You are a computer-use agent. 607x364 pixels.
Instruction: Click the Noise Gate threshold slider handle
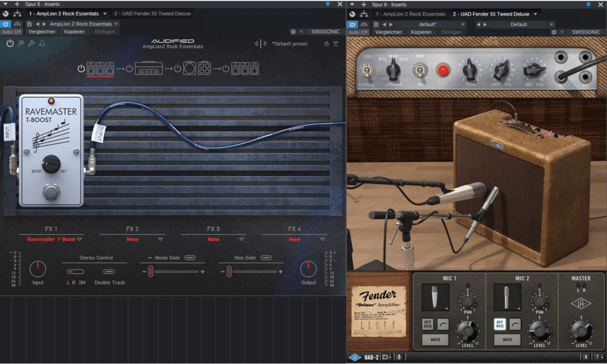(x=151, y=272)
